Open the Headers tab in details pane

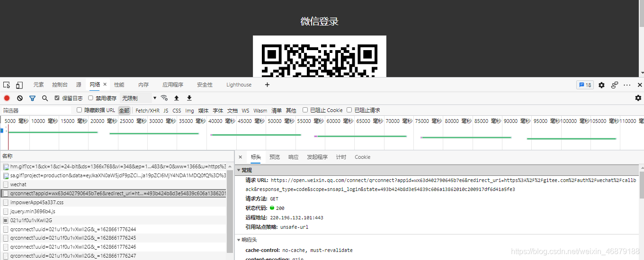(x=256, y=157)
